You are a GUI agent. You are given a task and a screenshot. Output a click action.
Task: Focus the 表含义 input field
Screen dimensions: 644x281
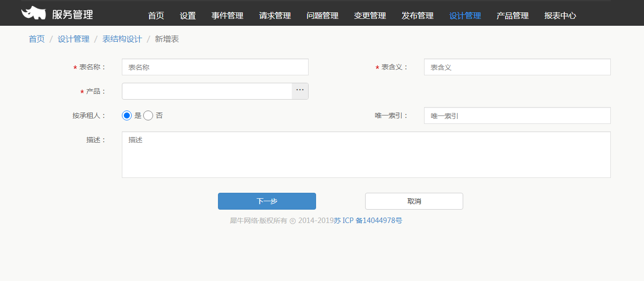(x=517, y=67)
